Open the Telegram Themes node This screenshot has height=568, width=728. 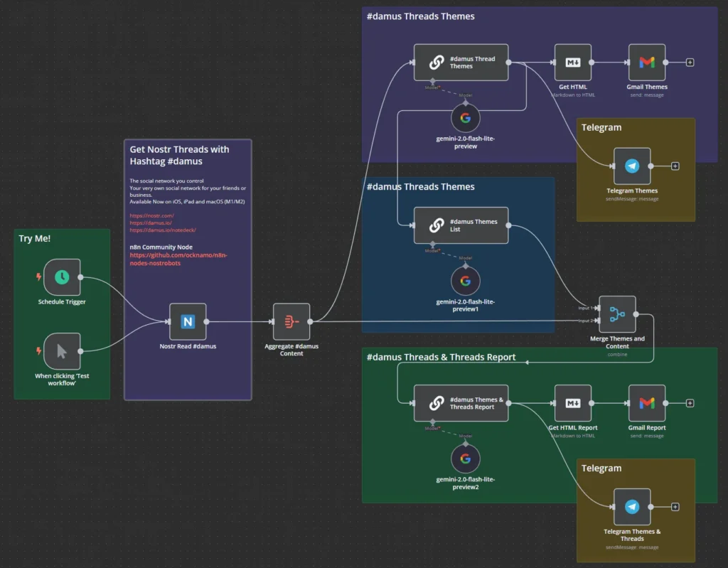point(632,166)
